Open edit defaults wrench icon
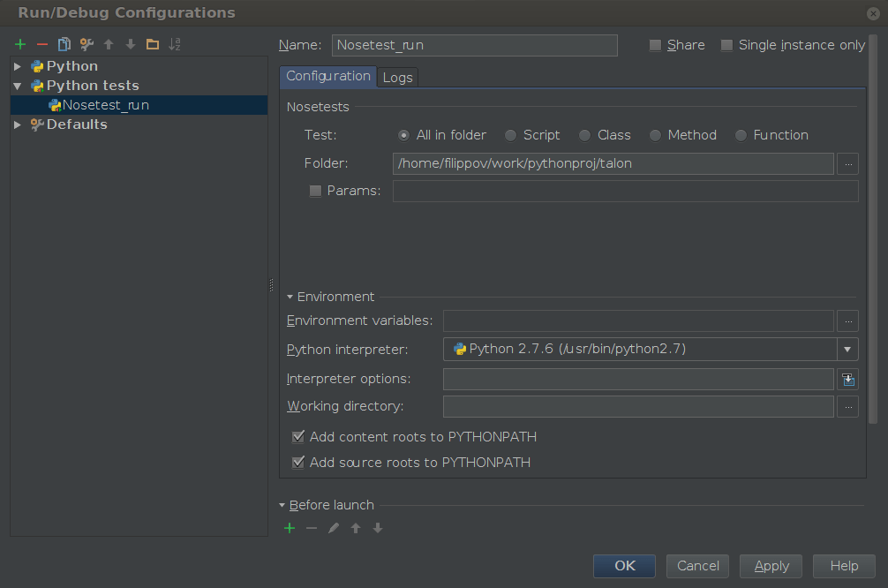888x588 pixels. pos(85,43)
